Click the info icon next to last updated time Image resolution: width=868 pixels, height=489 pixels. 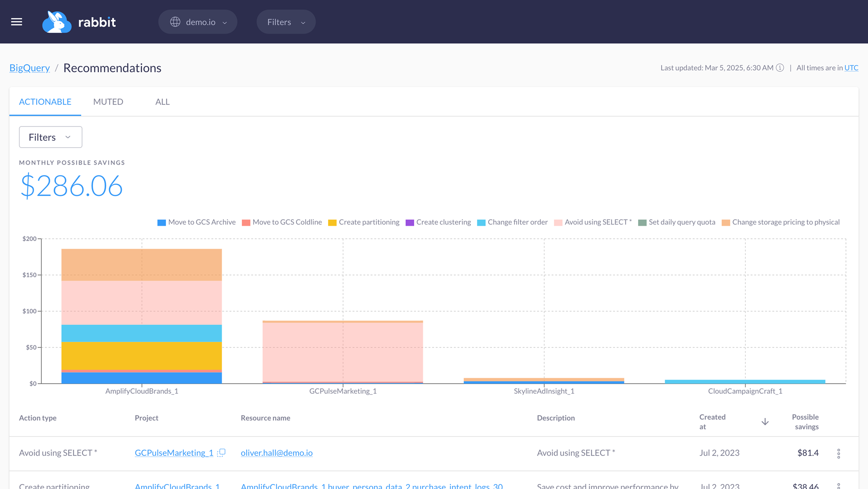pyautogui.click(x=780, y=68)
